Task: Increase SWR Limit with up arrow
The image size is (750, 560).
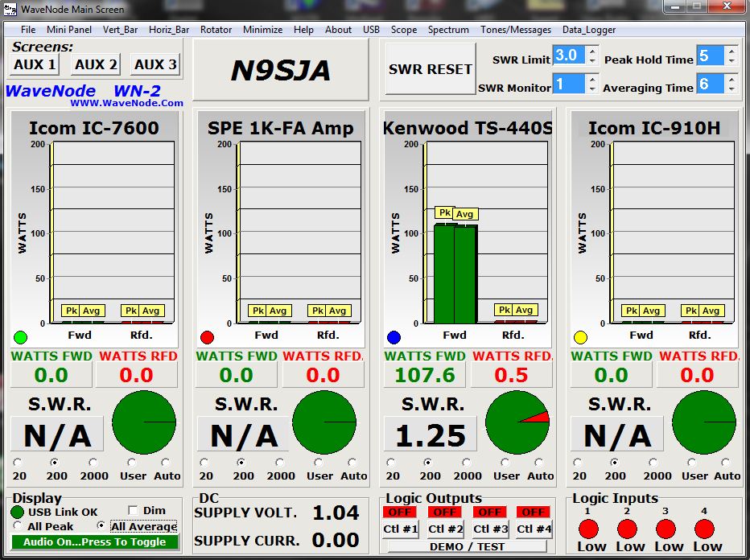Action: tap(592, 51)
